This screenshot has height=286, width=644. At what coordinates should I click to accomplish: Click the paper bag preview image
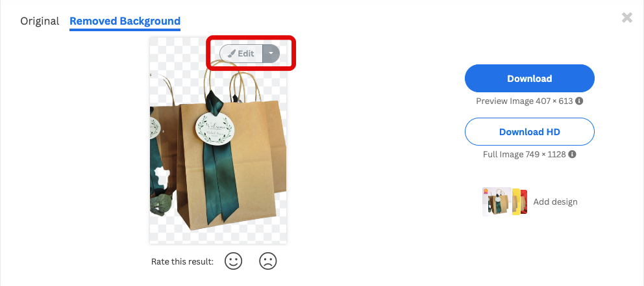[x=218, y=140]
